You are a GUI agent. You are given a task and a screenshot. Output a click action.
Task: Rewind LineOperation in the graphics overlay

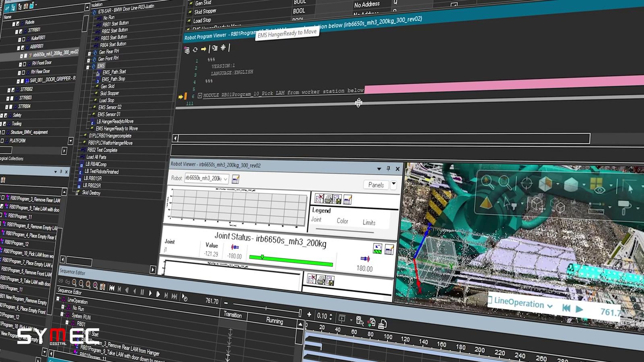click(566, 308)
